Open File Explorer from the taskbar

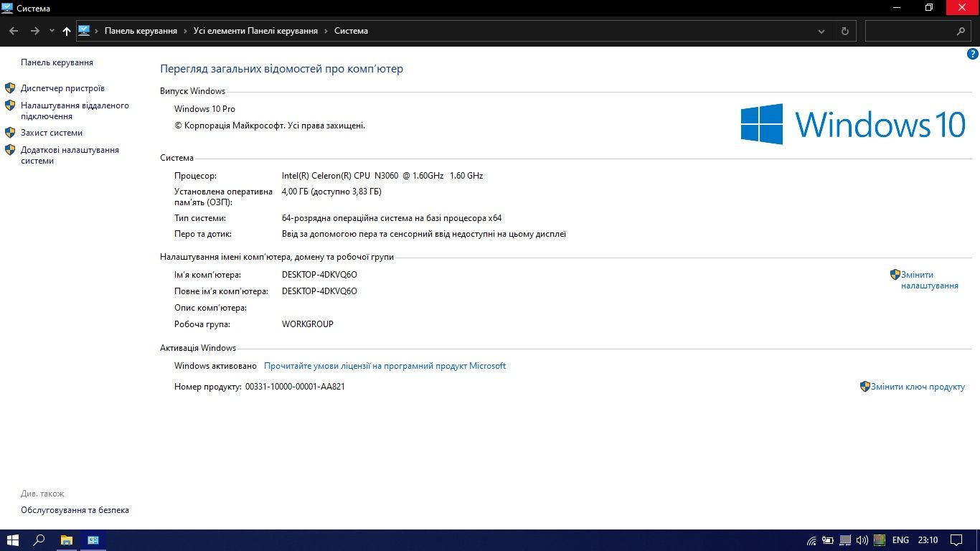pyautogui.click(x=66, y=540)
